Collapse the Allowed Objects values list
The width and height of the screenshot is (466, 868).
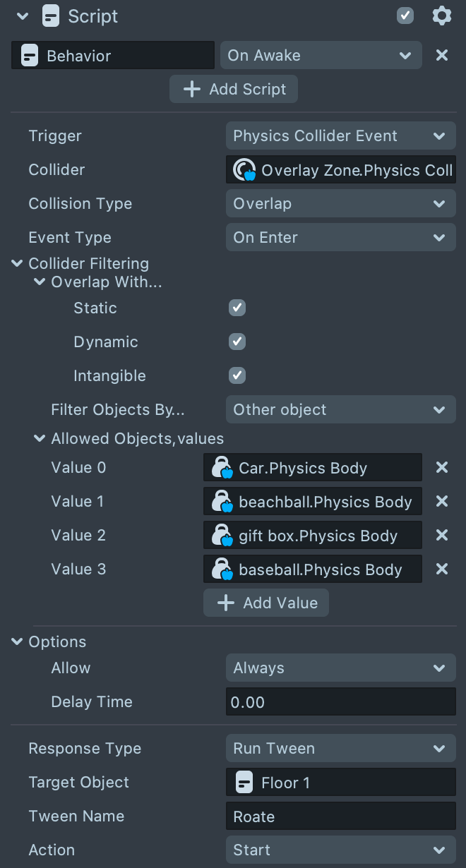tap(40, 439)
